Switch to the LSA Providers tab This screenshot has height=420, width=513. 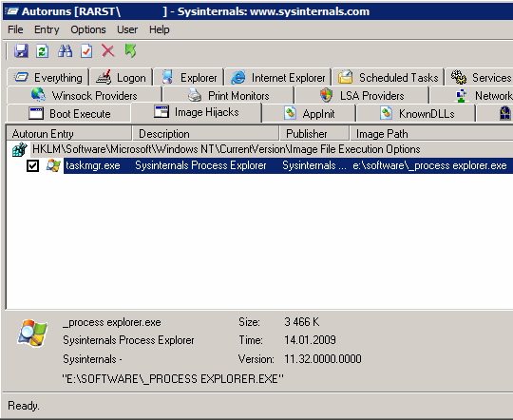click(362, 96)
